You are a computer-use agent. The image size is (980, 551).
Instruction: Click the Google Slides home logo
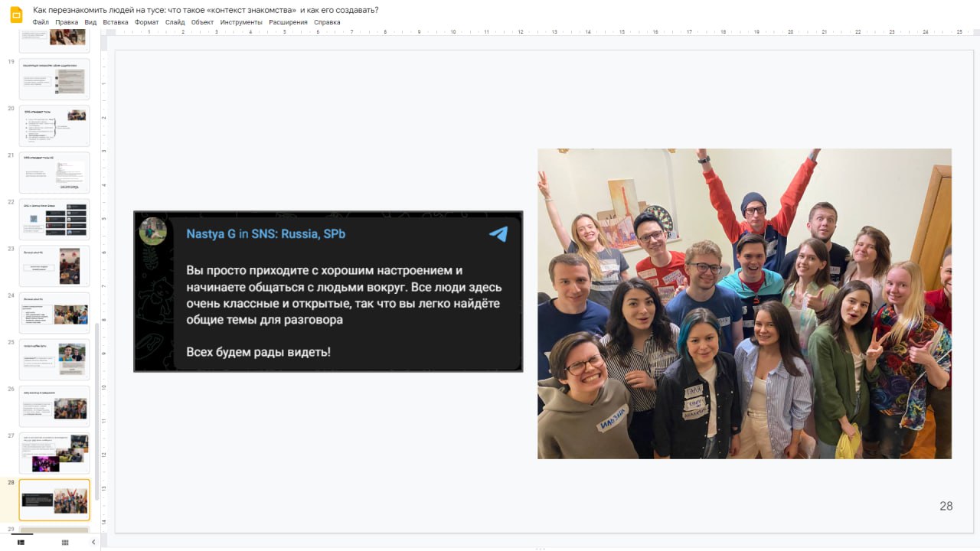coord(16,15)
